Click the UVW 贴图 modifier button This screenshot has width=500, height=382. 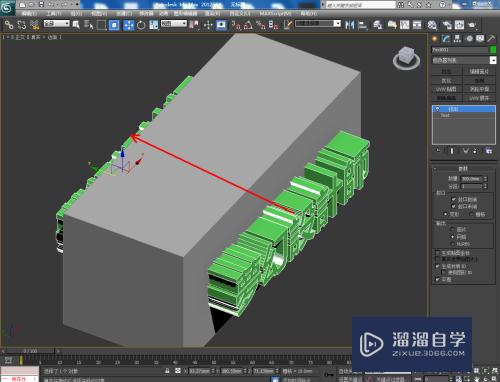446,89
